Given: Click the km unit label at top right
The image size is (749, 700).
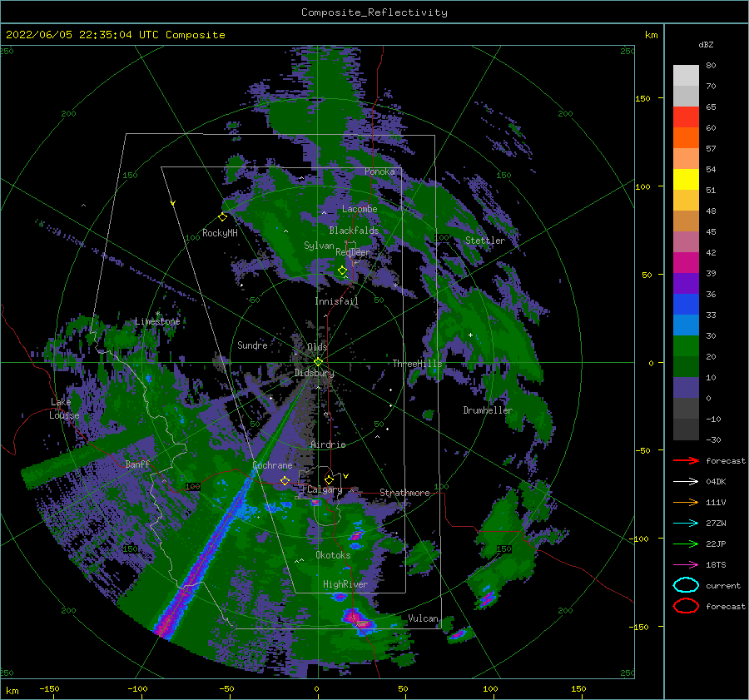Looking at the screenshot, I should tap(652, 35).
